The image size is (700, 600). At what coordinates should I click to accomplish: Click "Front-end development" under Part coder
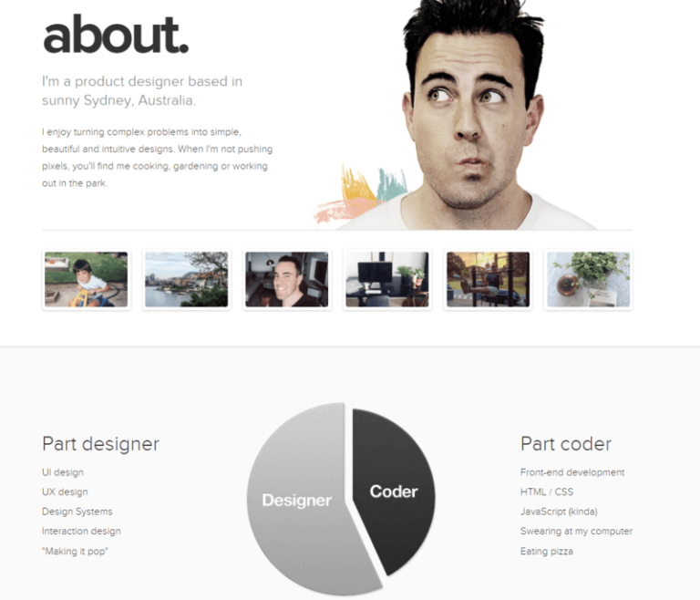coord(572,472)
